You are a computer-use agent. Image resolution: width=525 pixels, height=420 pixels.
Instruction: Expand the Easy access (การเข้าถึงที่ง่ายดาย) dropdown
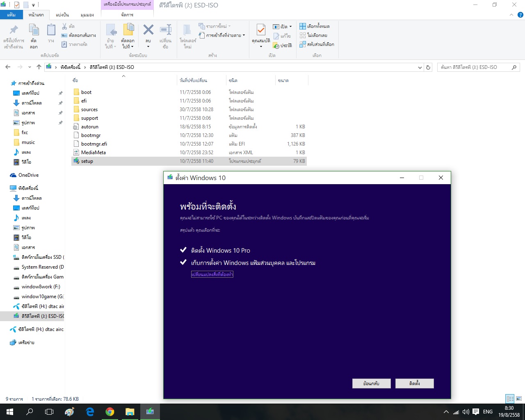tap(244, 35)
